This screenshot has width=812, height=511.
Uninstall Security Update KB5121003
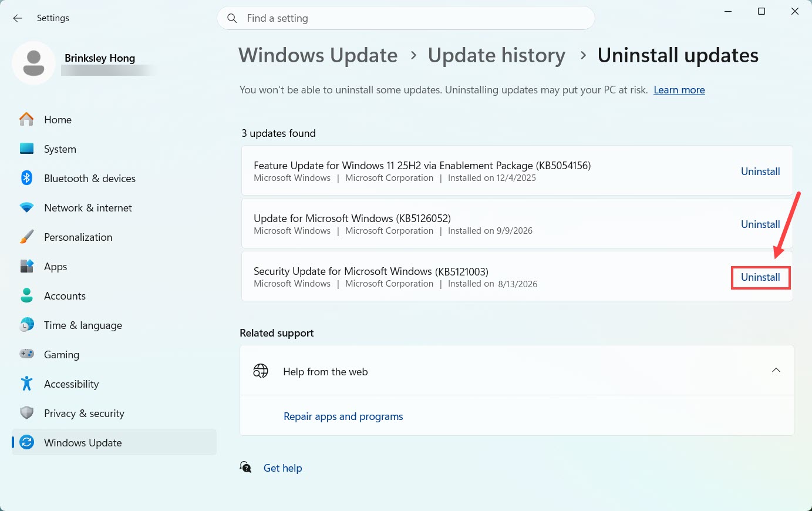click(760, 277)
